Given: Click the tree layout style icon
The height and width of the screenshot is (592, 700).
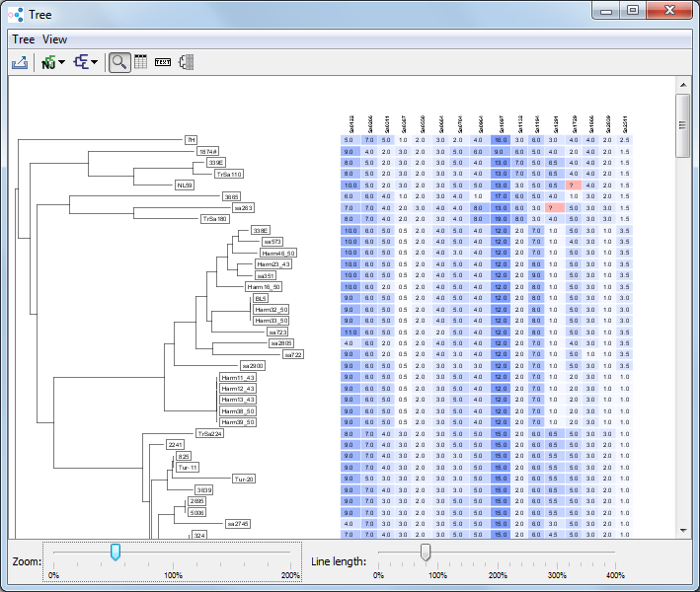Looking at the screenshot, I should [81, 62].
